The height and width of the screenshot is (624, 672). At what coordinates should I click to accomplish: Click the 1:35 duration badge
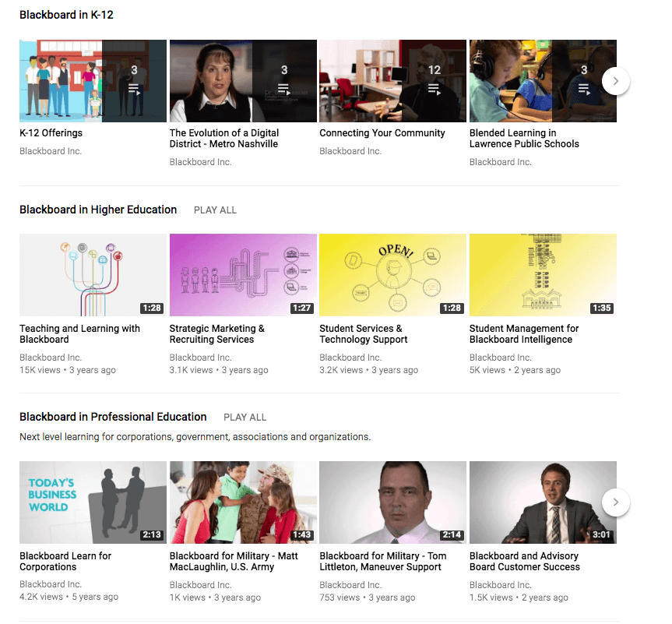602,308
